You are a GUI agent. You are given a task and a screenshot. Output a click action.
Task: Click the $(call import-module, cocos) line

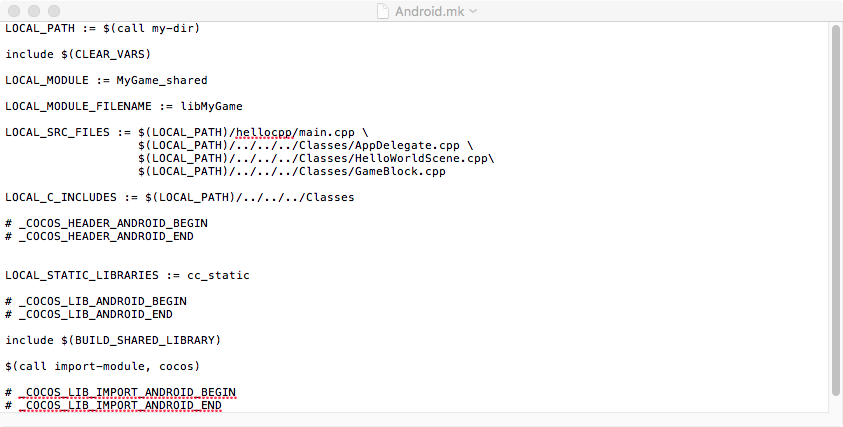tap(102, 366)
